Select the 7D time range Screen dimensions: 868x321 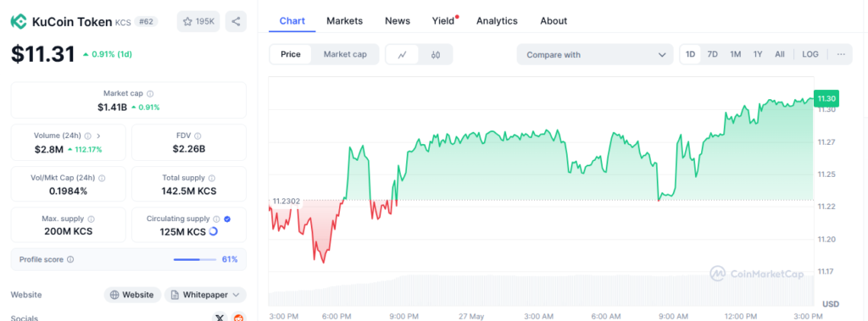coord(712,54)
